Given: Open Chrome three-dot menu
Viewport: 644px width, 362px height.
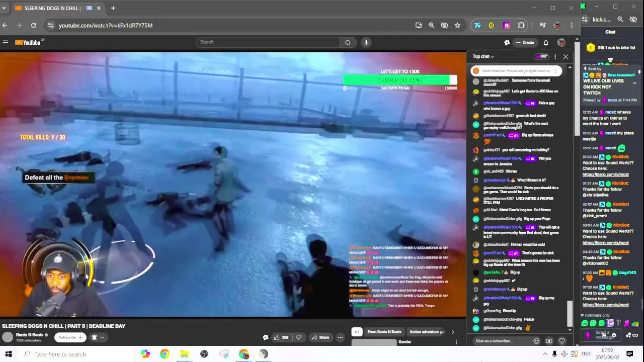Looking at the screenshot, I should (x=572, y=25).
